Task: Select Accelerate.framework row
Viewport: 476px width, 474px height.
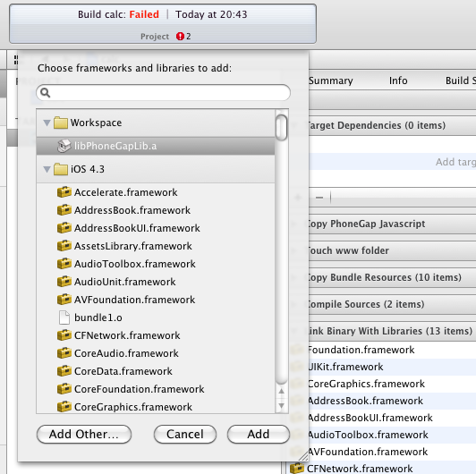Action: [x=156, y=192]
